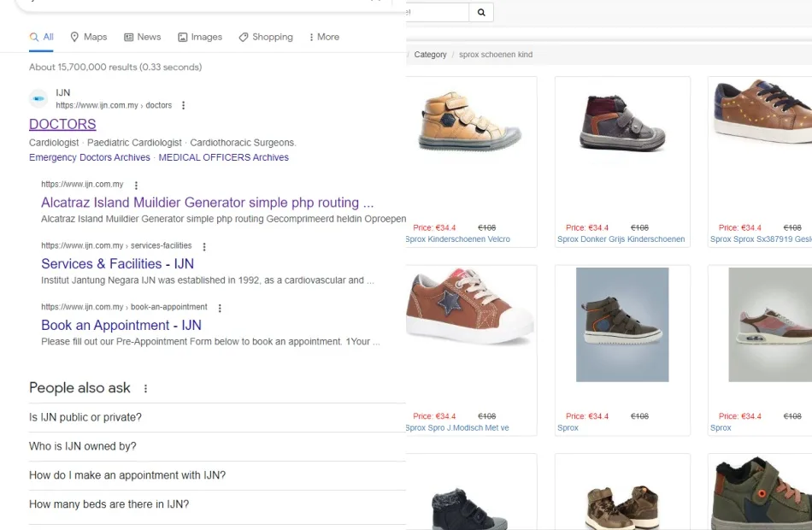Expand 'Who is IJN owned by?' question

(83, 446)
